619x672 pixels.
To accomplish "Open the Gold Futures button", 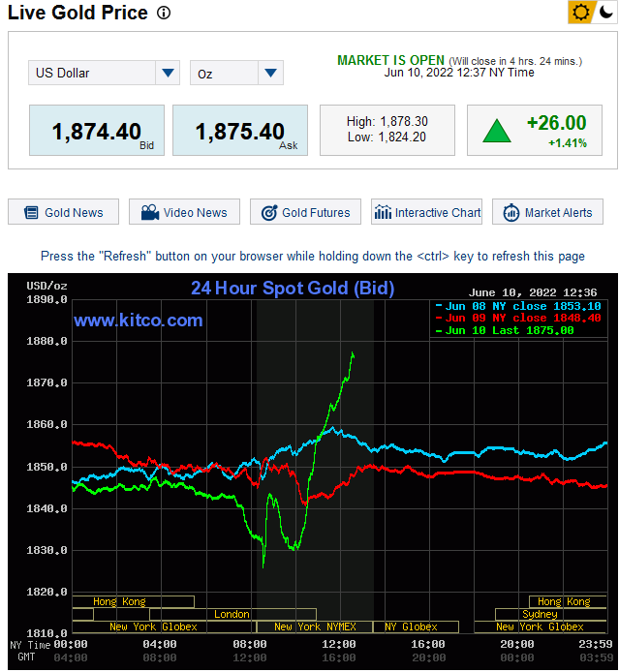I will click(306, 212).
